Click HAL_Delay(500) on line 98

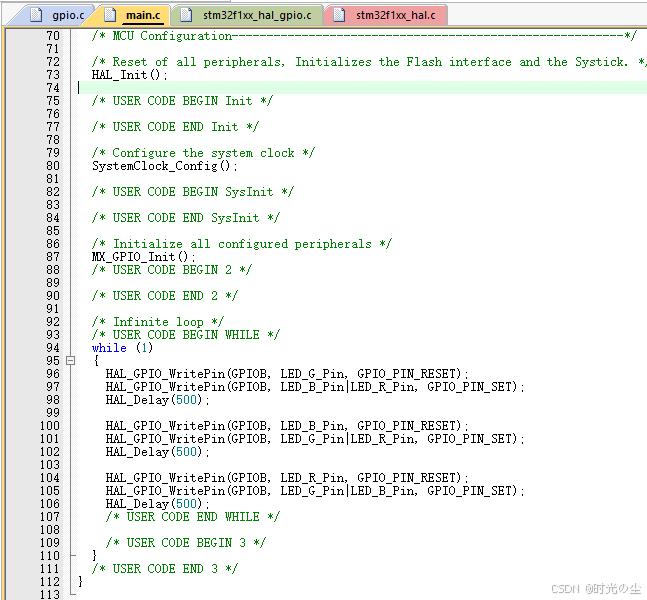[158, 400]
